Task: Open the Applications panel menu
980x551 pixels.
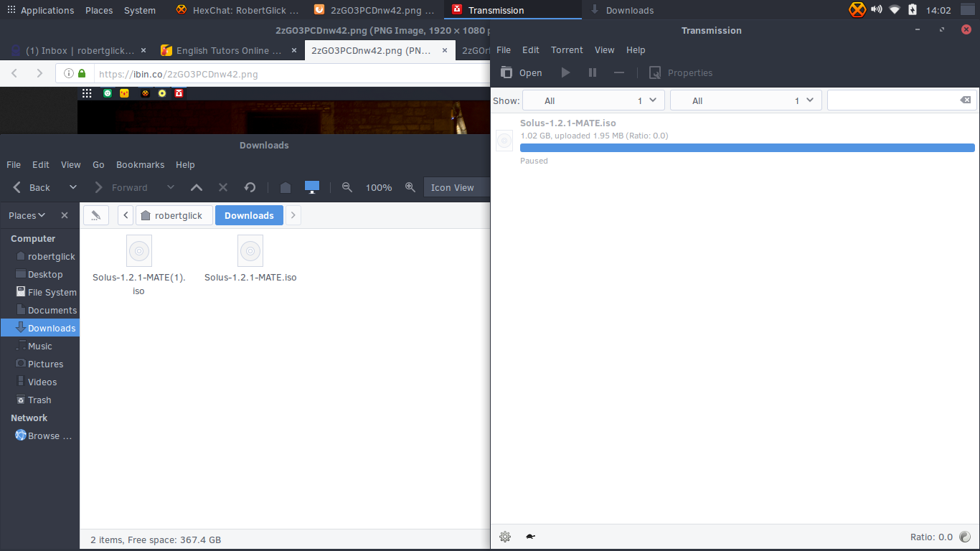Action: coord(40,10)
